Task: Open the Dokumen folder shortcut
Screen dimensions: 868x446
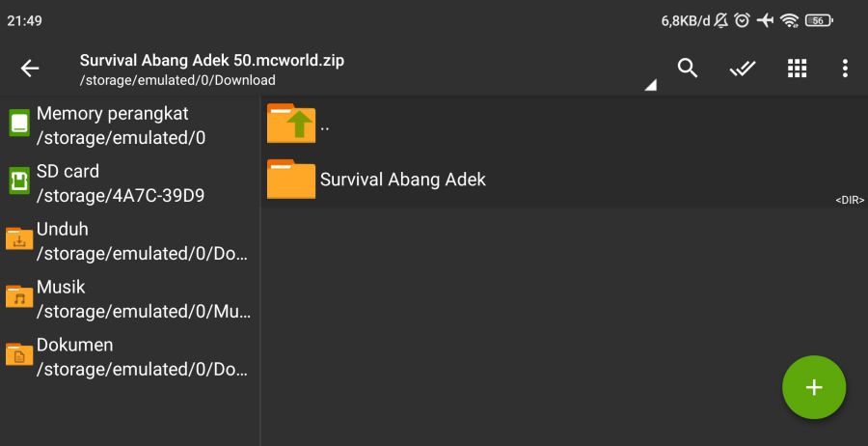Action: 129,357
